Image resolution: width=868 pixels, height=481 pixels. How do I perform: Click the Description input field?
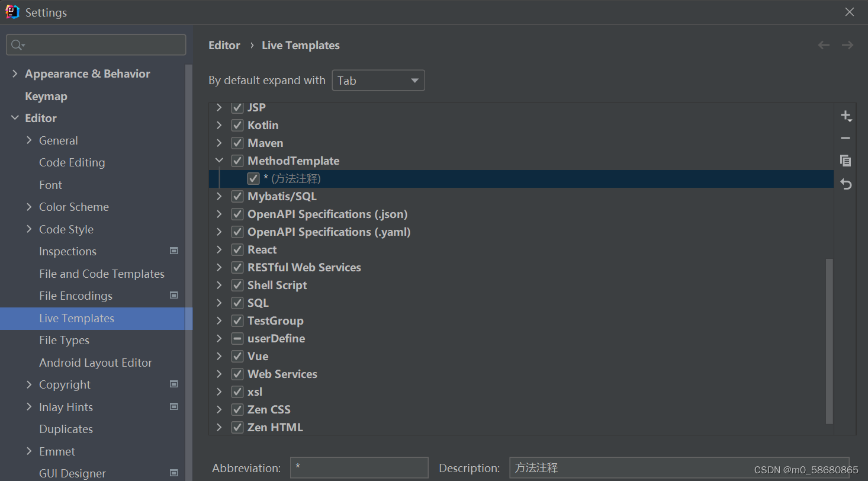point(679,467)
